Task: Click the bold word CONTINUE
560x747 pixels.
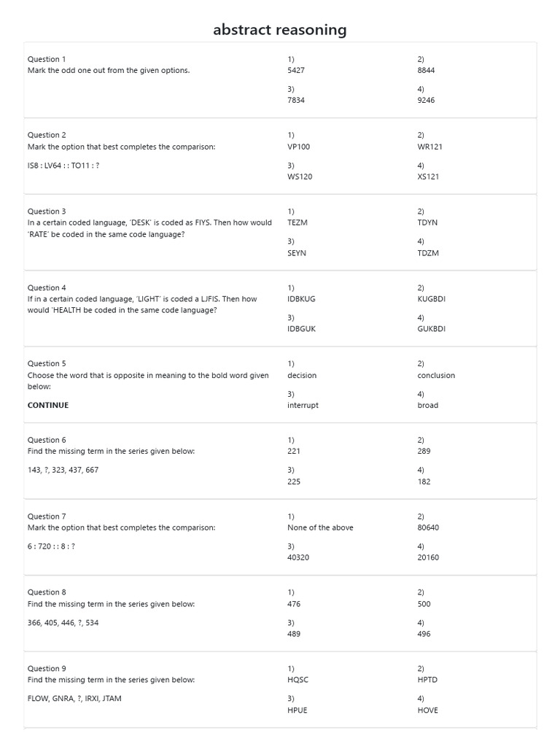Action: pos(48,406)
